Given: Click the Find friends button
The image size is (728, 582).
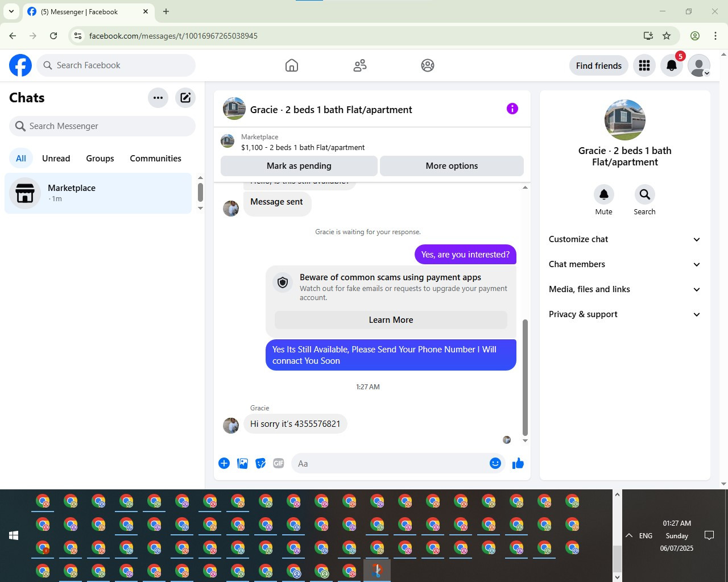Looking at the screenshot, I should tap(599, 65).
